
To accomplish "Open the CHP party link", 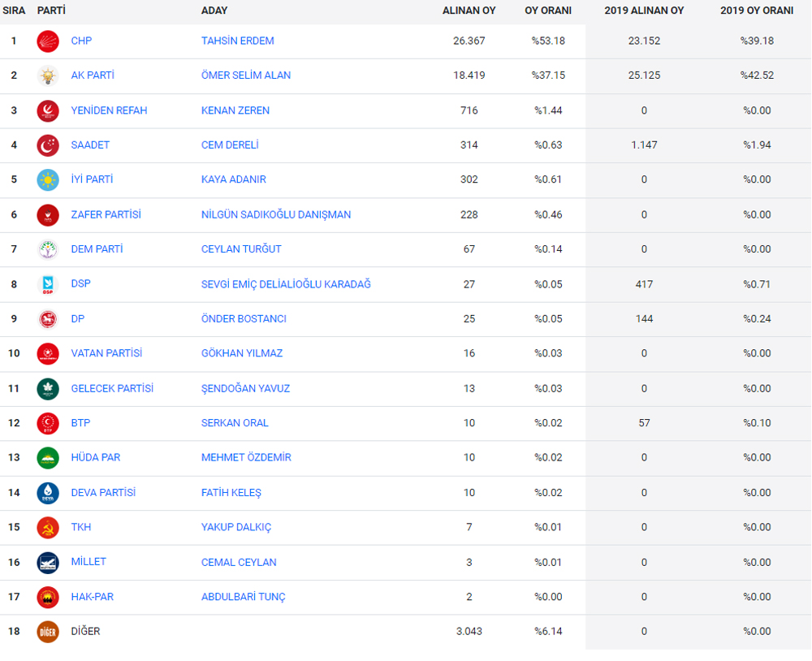I will (x=81, y=41).
